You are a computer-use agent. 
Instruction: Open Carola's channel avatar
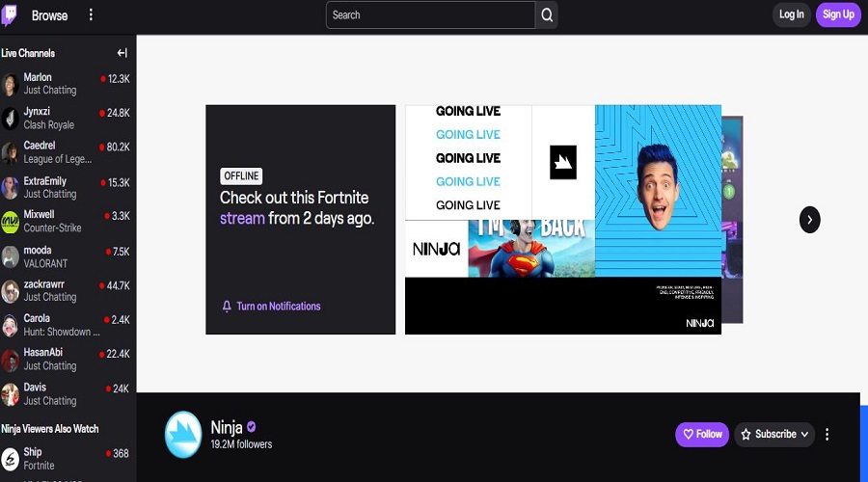(10, 326)
